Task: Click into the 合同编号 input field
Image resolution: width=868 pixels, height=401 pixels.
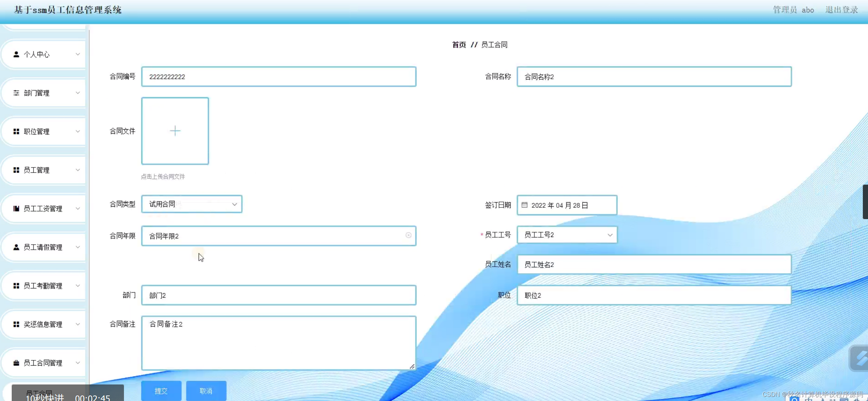Action: coord(278,77)
